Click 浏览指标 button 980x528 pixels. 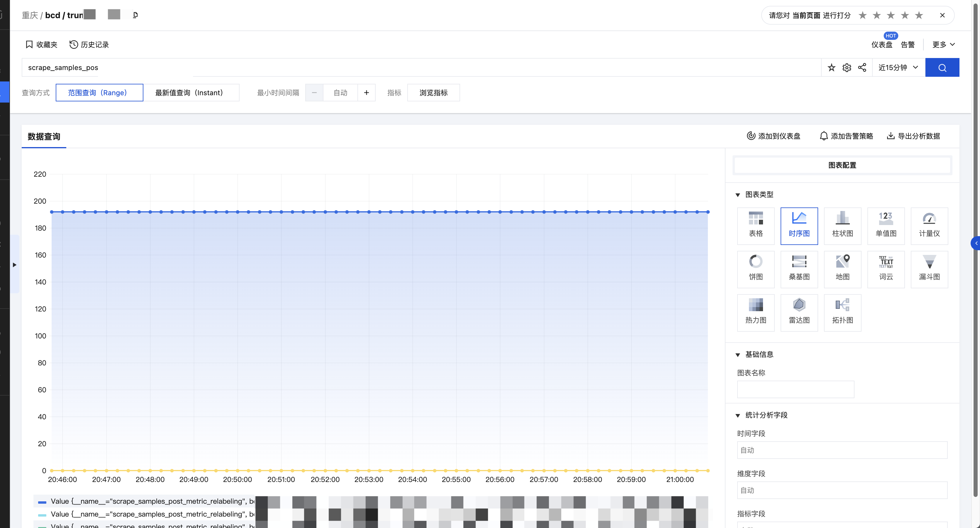[x=433, y=93]
